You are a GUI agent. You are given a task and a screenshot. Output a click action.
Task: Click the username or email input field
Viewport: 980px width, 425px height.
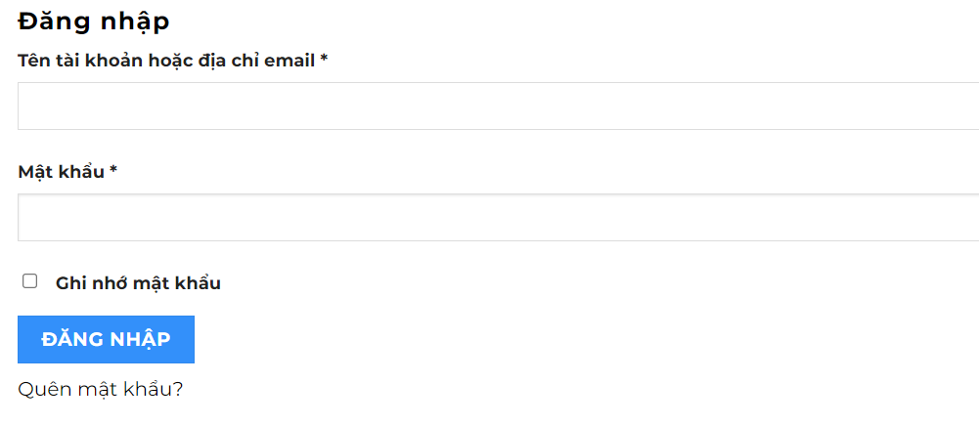(498, 106)
